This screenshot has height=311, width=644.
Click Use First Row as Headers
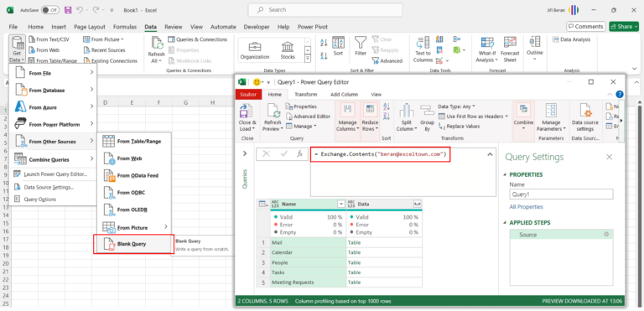[x=473, y=117]
